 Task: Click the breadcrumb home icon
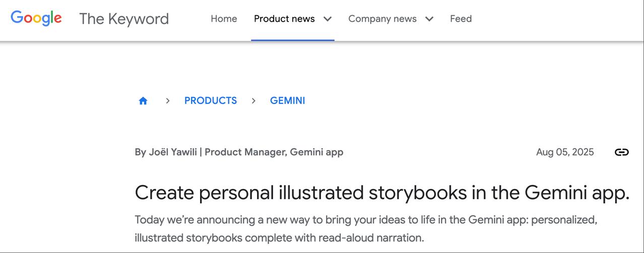(x=143, y=101)
